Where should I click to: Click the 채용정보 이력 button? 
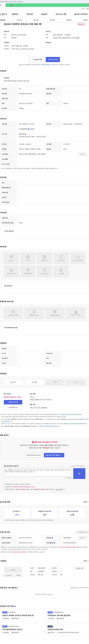coord(80,568)
